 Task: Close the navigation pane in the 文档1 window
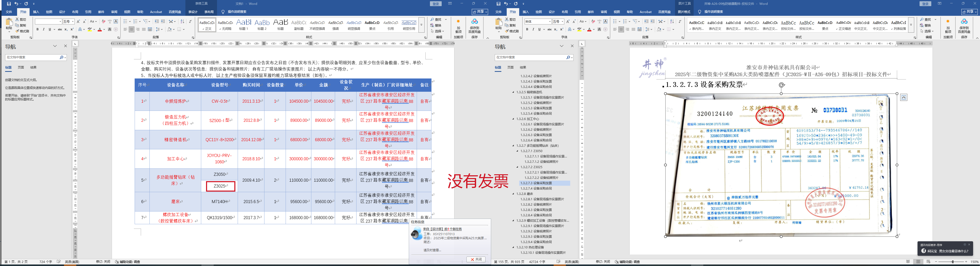click(x=66, y=46)
